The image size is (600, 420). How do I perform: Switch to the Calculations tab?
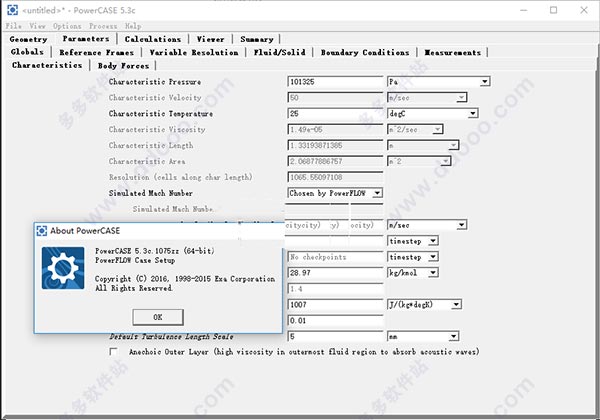pyautogui.click(x=153, y=39)
